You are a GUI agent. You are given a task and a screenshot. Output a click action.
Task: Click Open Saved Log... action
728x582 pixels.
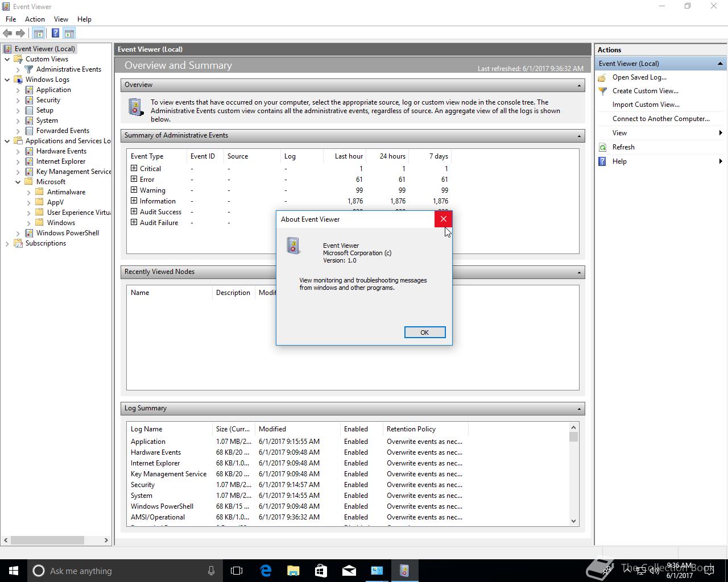pyautogui.click(x=639, y=77)
